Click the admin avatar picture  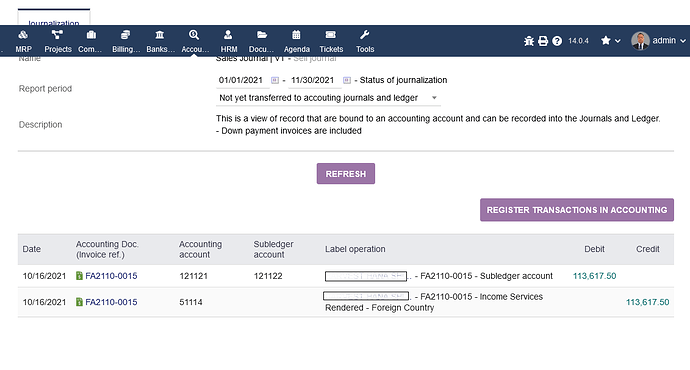click(x=640, y=41)
